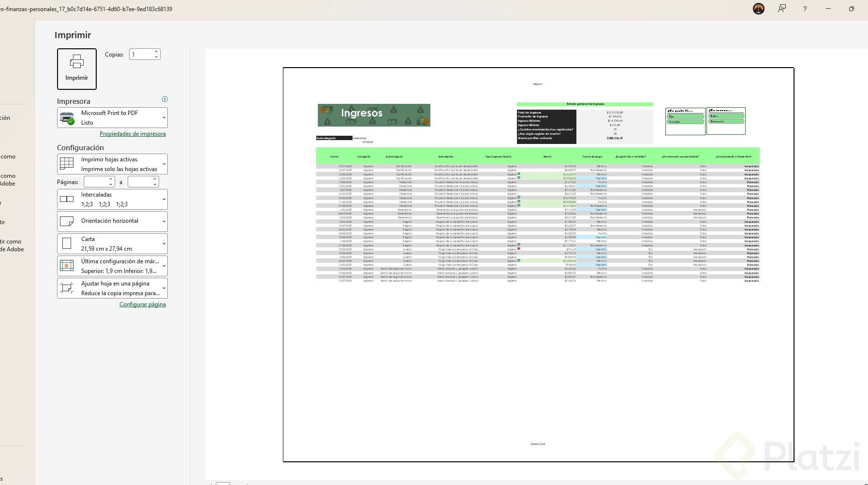Click the "Página 1" header in the preview

(538, 84)
